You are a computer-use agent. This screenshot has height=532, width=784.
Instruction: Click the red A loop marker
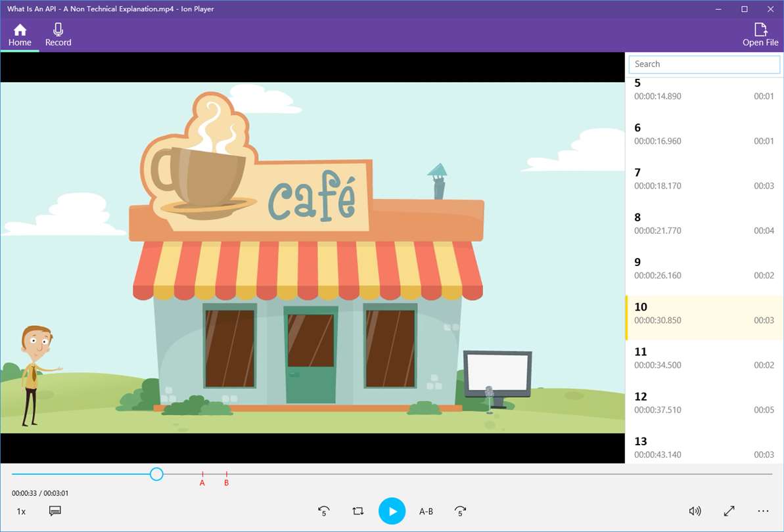click(202, 479)
